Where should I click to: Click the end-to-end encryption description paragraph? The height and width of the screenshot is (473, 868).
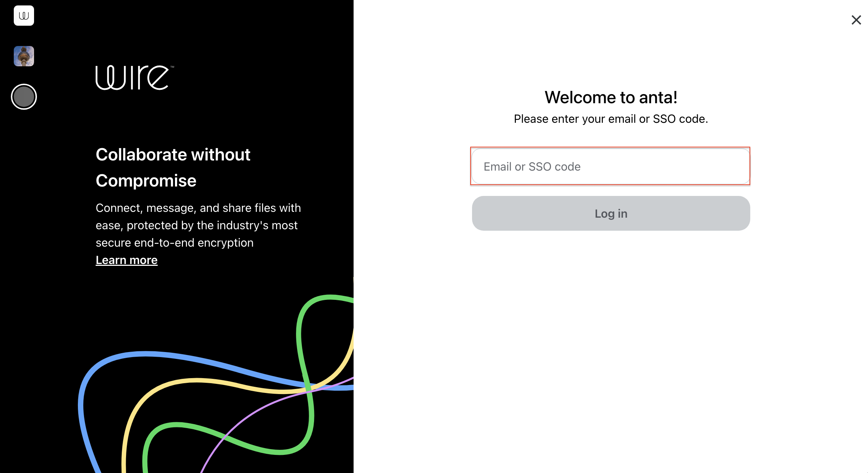point(198,225)
